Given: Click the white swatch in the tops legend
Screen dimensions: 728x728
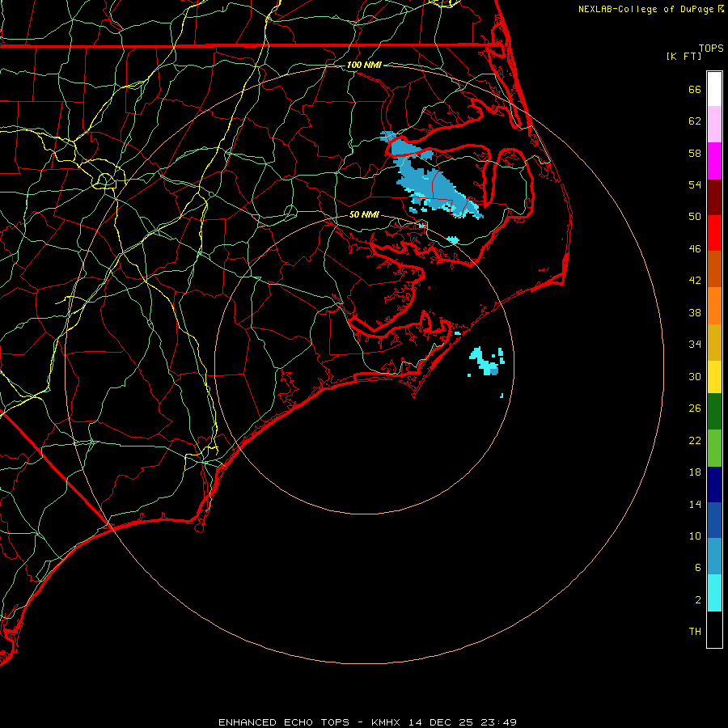Looking at the screenshot, I should point(714,89).
